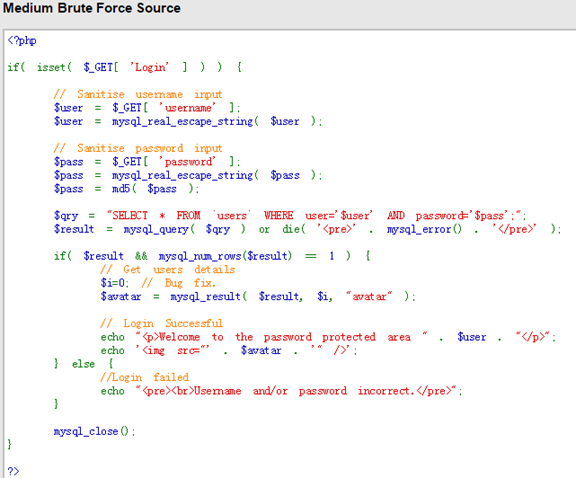Click the mysql_query( $qry ) call
This screenshot has height=478, width=576.
(184, 229)
